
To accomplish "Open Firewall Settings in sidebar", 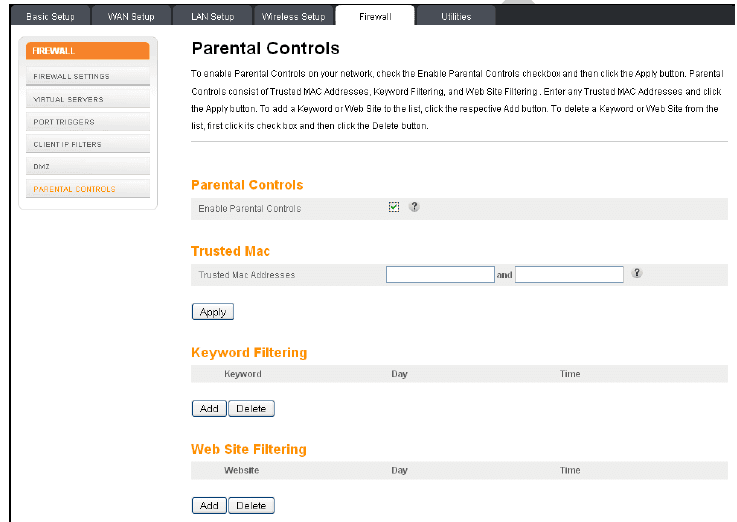I will [85, 76].
